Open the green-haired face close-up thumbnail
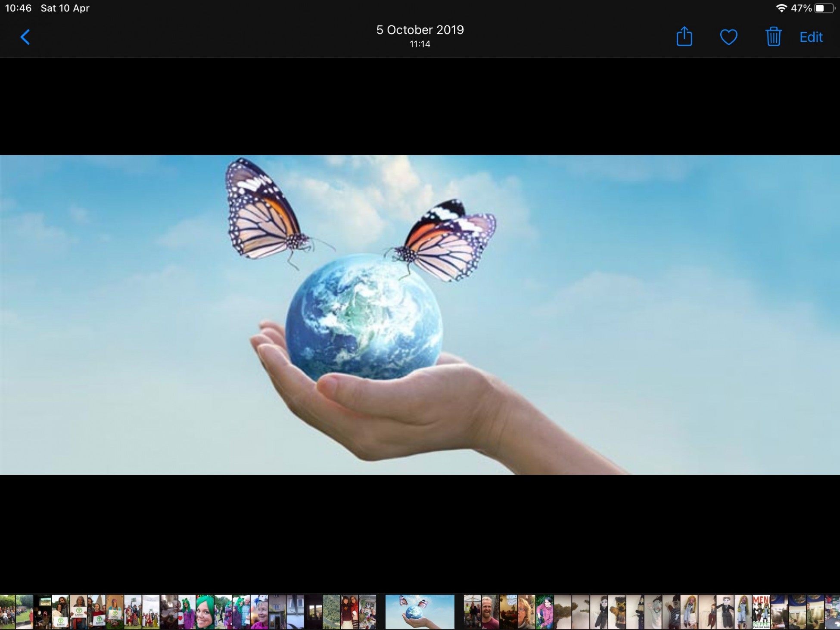Image resolution: width=840 pixels, height=630 pixels. 205,612
